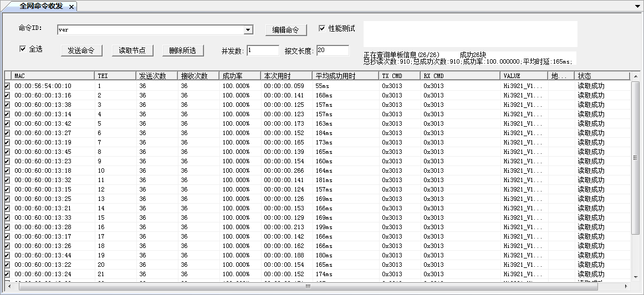Select MAC cell 00:00:60:00:13:21

[x=43, y=209]
